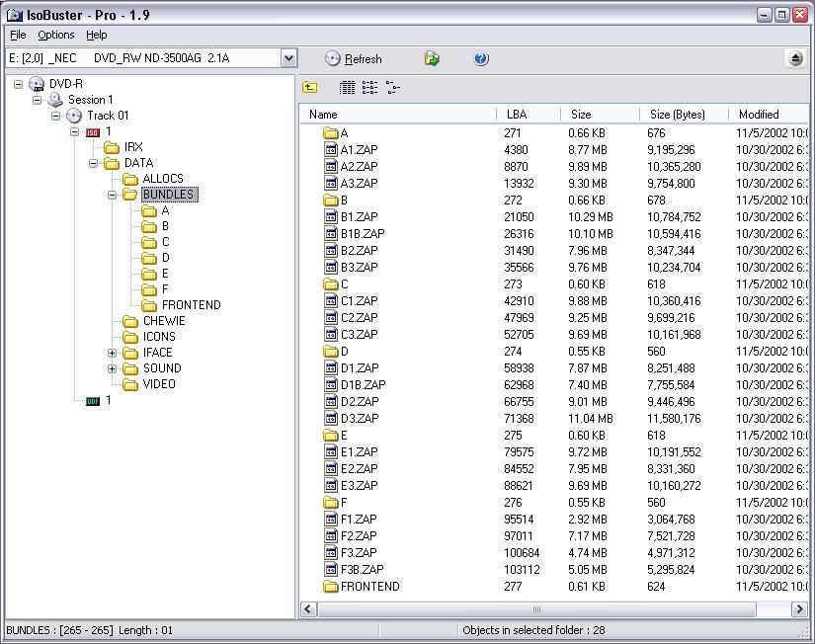The height and width of the screenshot is (644, 815).
Task: Click the green arrow toolbar icon
Action: (432, 59)
